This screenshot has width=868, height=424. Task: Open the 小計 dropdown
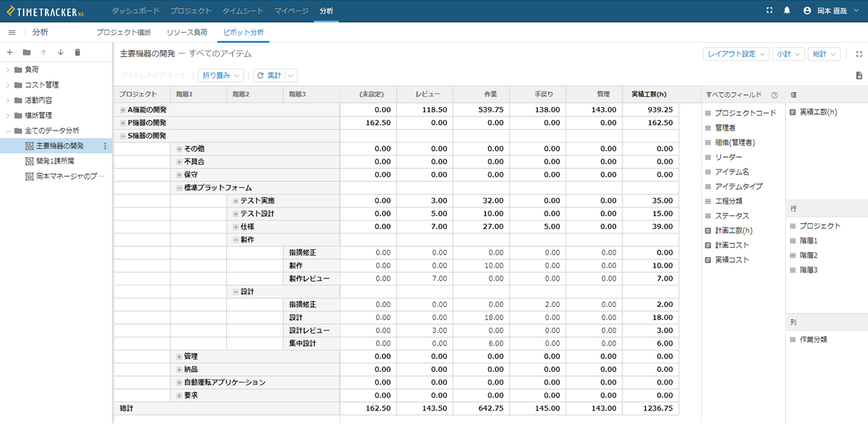point(788,54)
